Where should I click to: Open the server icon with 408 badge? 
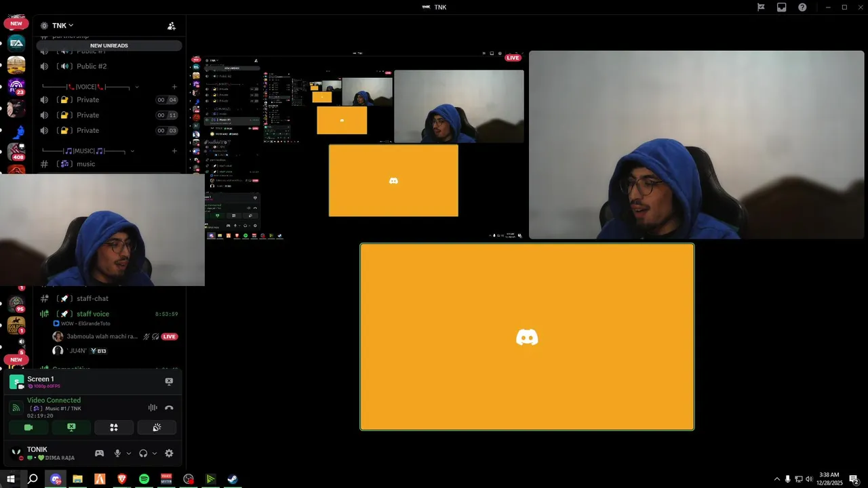click(x=16, y=151)
